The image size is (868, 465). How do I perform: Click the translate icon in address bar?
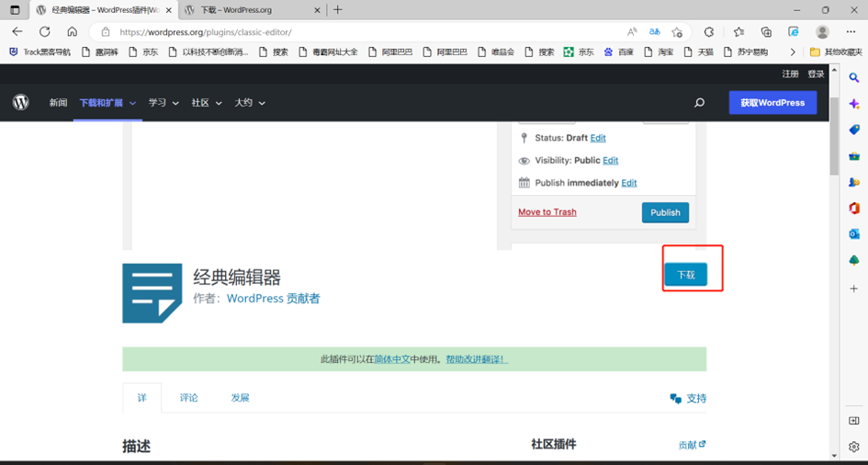tap(655, 31)
